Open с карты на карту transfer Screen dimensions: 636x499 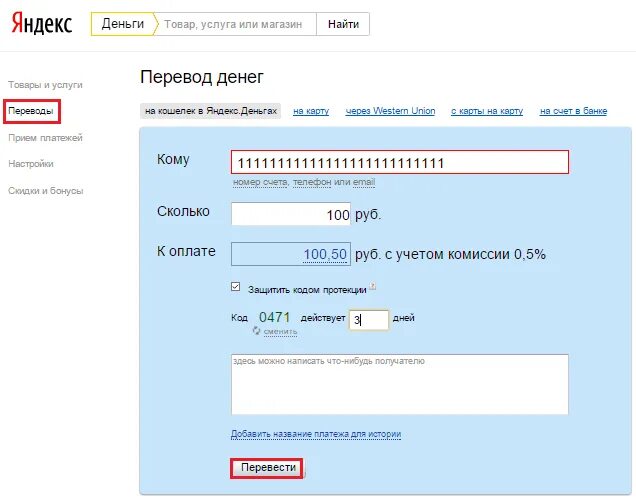487,111
